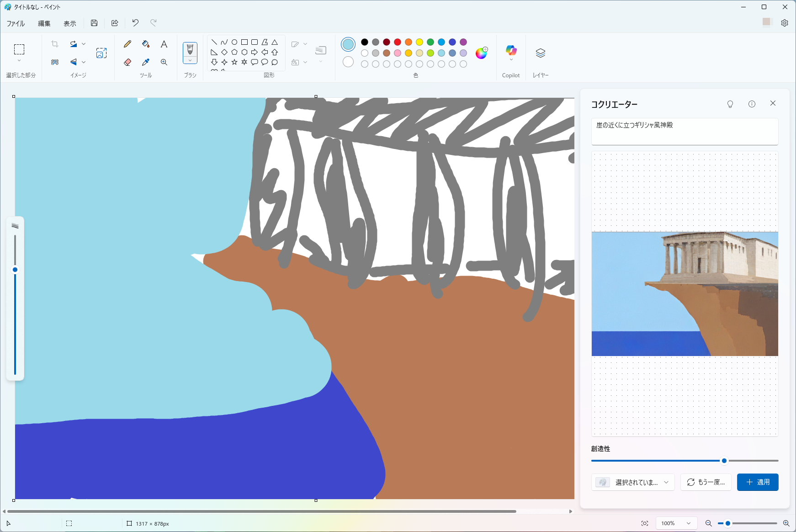The image size is (796, 532).
Task: Open the brush type dropdown
Action: coord(190,60)
